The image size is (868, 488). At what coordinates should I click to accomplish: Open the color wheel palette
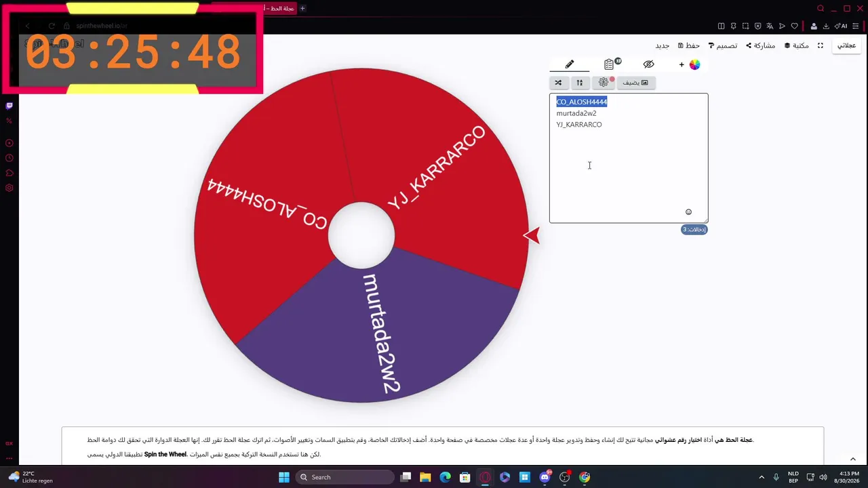pyautogui.click(x=694, y=64)
